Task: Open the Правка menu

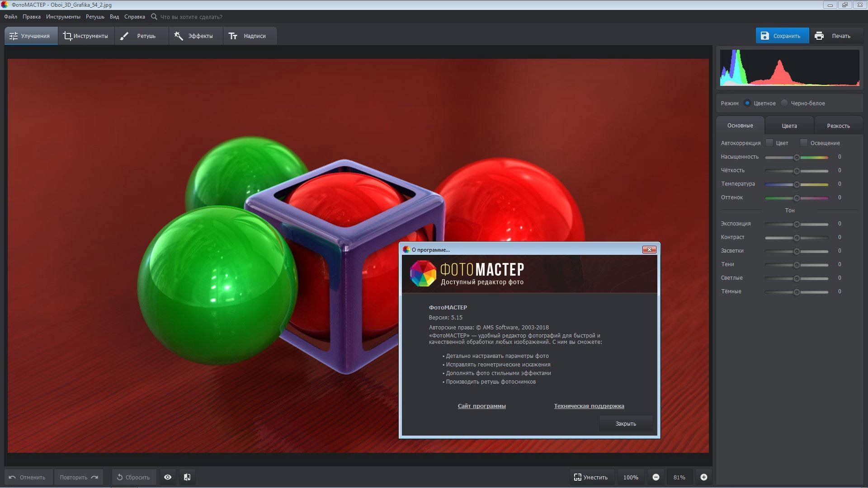Action: [x=32, y=17]
